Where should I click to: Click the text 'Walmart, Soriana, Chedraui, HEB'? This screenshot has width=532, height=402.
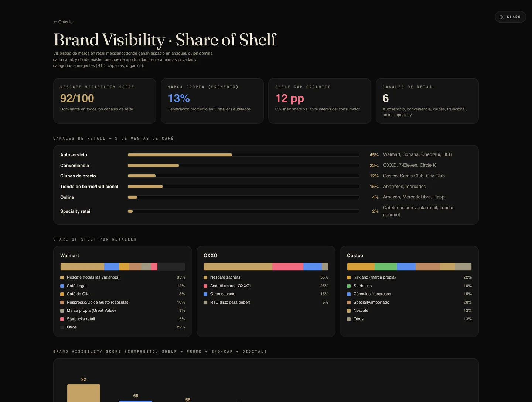(x=417, y=154)
